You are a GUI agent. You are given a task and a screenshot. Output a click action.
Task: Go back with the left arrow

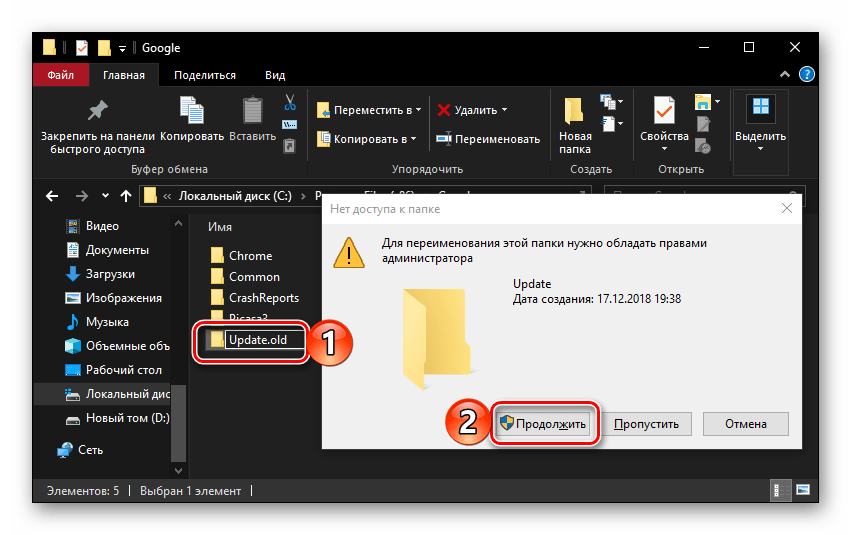pyautogui.click(x=52, y=196)
